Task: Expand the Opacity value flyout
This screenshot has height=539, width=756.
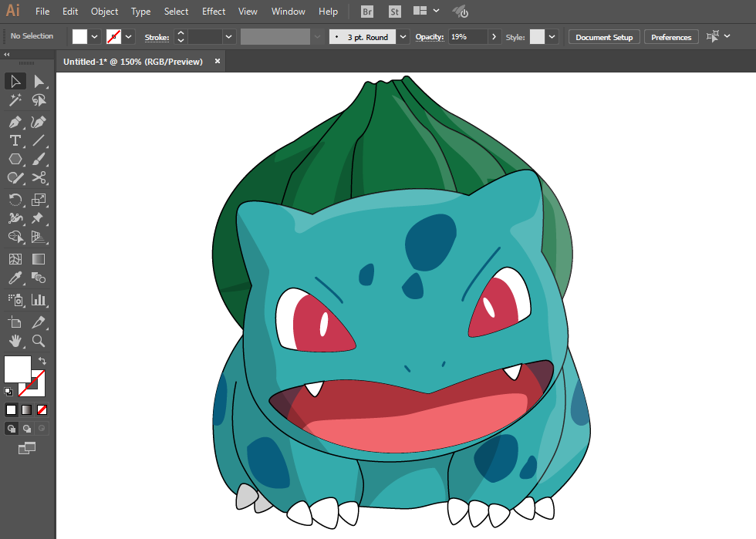Action: coord(494,36)
